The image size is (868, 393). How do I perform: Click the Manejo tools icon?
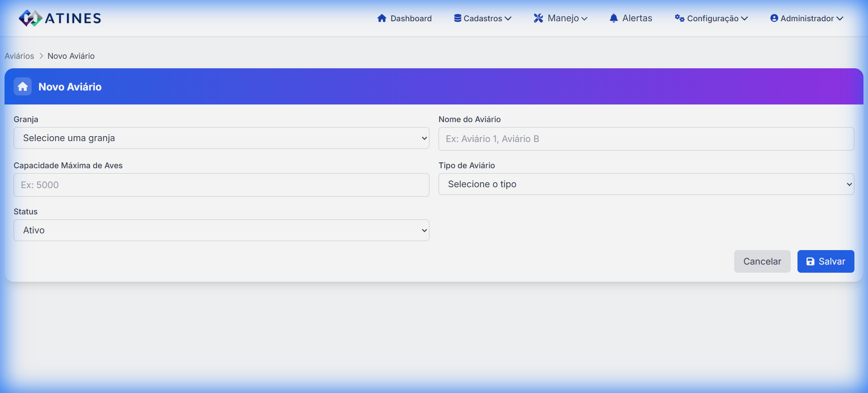point(538,18)
